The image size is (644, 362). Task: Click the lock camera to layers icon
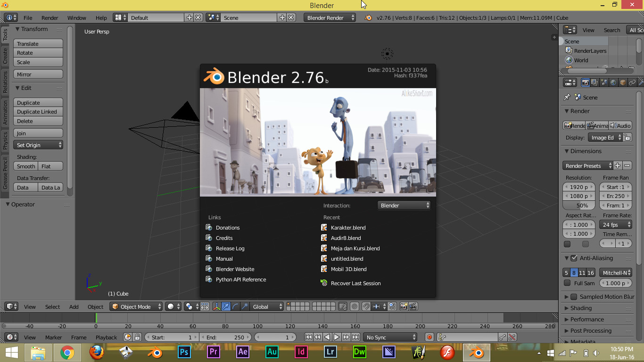(343, 306)
